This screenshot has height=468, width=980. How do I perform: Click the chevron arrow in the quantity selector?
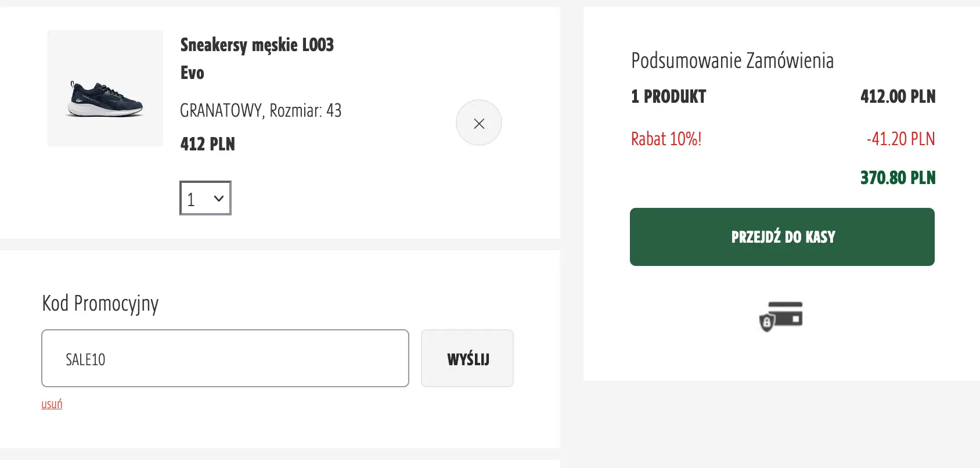[219, 199]
